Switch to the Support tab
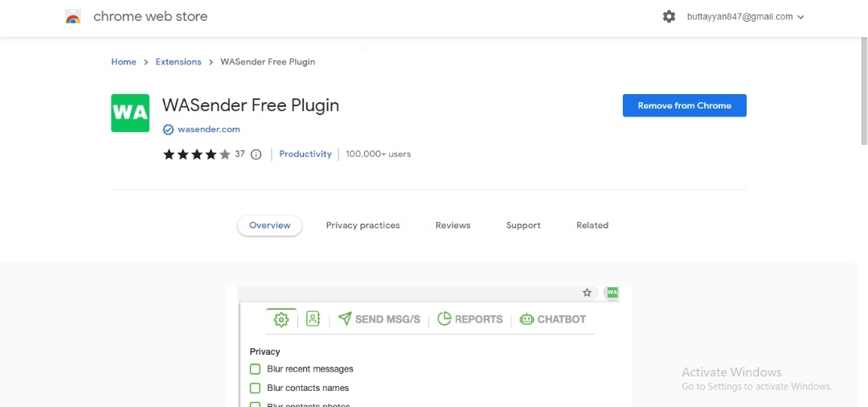Screen dimensions: 868x407 523,225
